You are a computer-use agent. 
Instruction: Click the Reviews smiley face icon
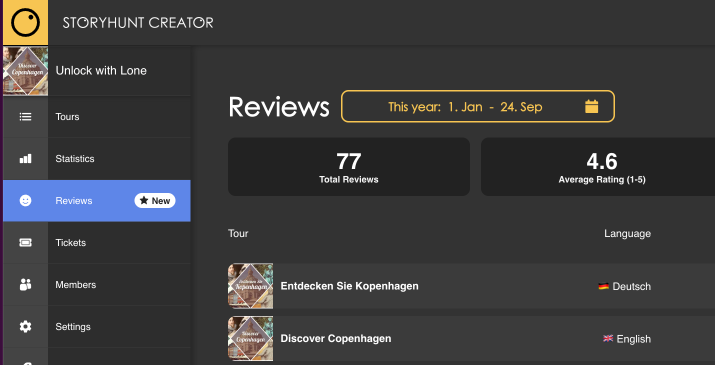point(26,201)
